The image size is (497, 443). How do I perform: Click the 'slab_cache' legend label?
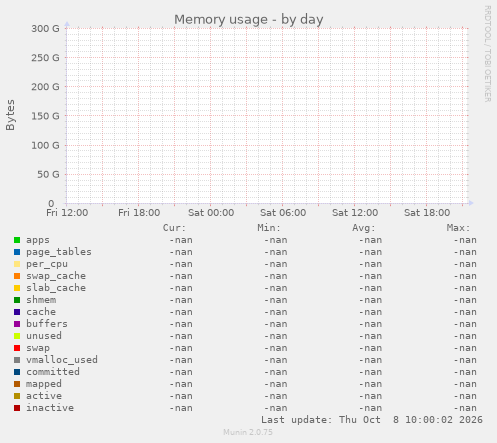[56, 288]
